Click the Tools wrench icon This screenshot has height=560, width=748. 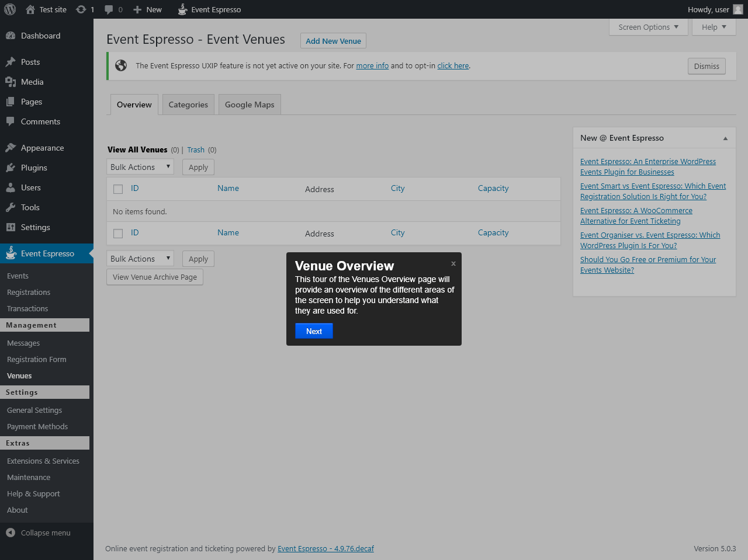coord(11,207)
